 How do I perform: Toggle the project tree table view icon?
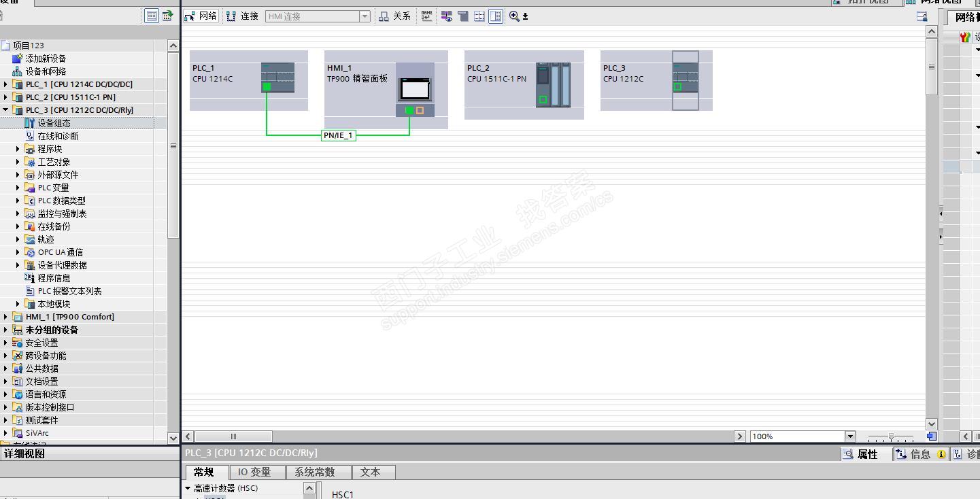(152, 16)
